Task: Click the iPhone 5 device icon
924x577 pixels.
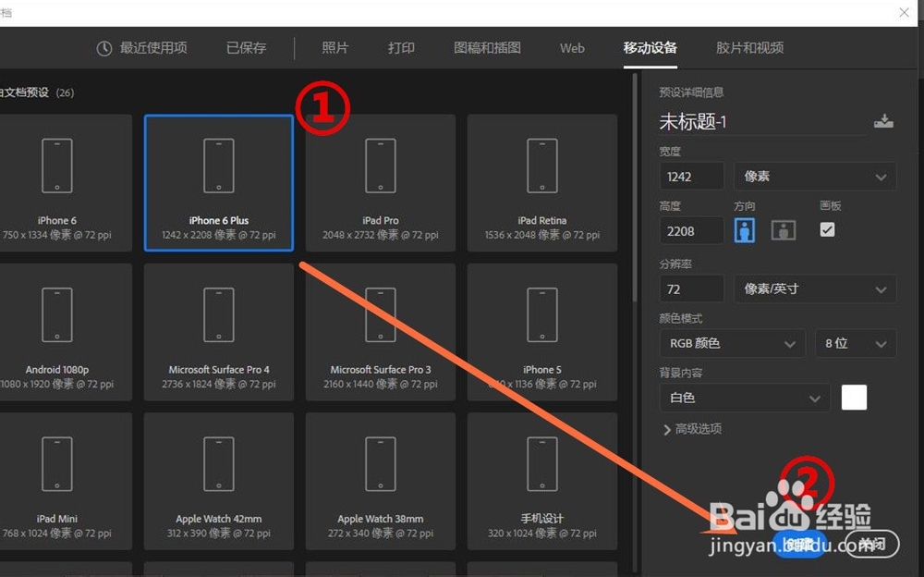Action: [542, 315]
